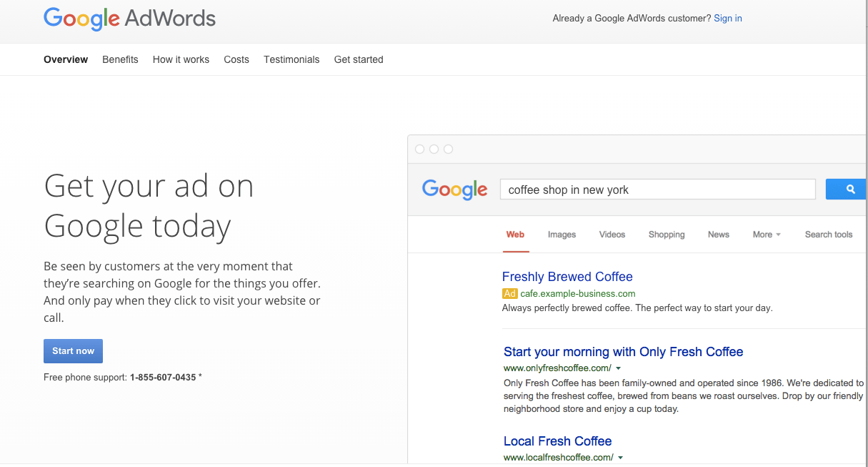Click the Sign in link
This screenshot has width=868, height=467.
[x=728, y=18]
